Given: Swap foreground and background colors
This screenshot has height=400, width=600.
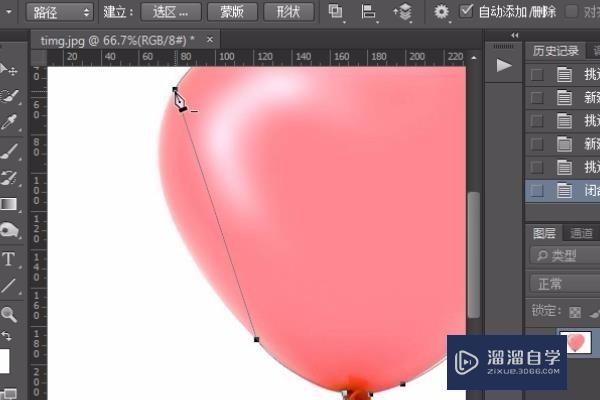Looking at the screenshot, I should tap(7, 337).
